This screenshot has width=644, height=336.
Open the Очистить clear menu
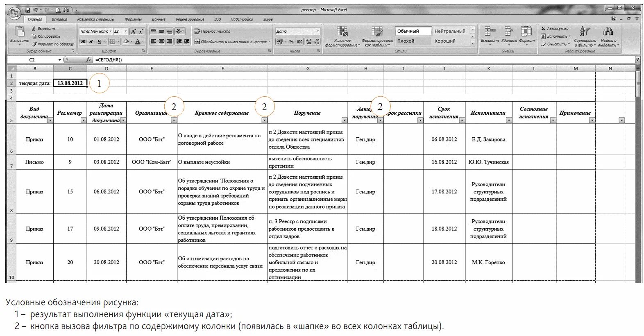click(x=555, y=44)
